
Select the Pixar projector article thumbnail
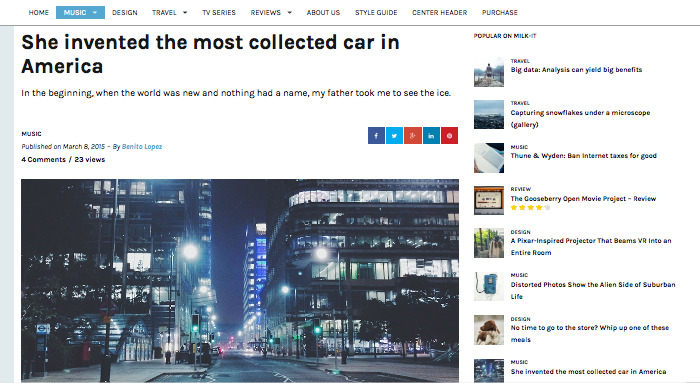click(x=489, y=243)
